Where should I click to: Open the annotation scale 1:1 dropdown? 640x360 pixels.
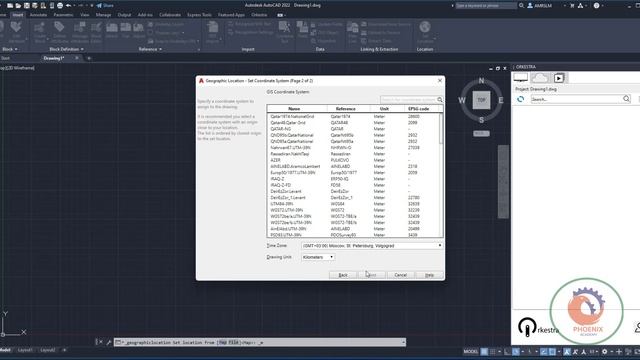click(x=593, y=351)
